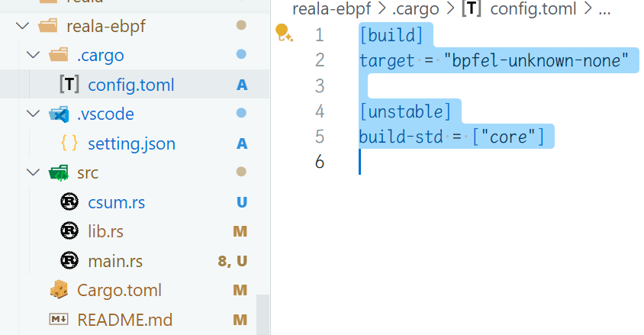
Task: Click line number 3 in the gutter
Action: (x=320, y=86)
